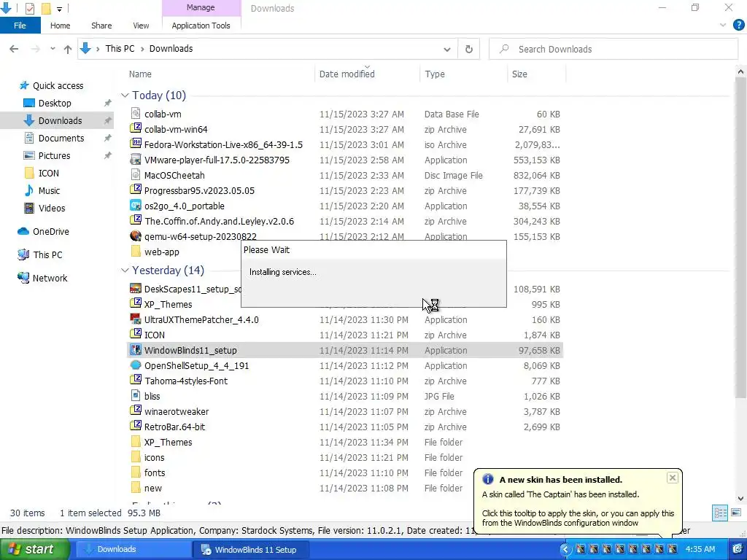Sort by the Name column header
Screen dimensions: 747x560
pos(140,74)
